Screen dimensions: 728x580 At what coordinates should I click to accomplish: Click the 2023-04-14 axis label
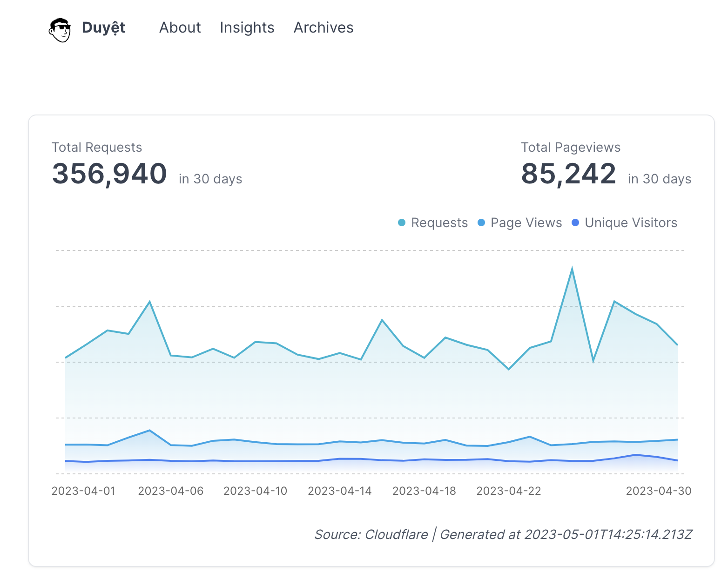click(x=339, y=491)
